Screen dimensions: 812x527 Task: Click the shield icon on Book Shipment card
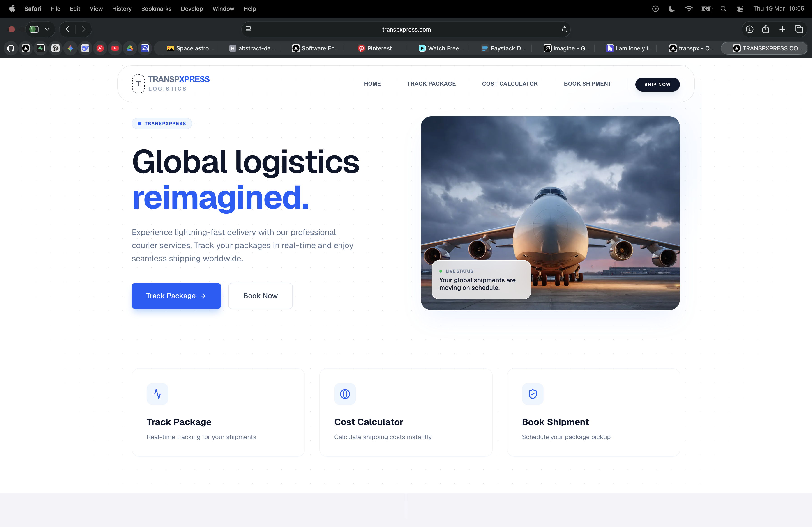point(533,394)
